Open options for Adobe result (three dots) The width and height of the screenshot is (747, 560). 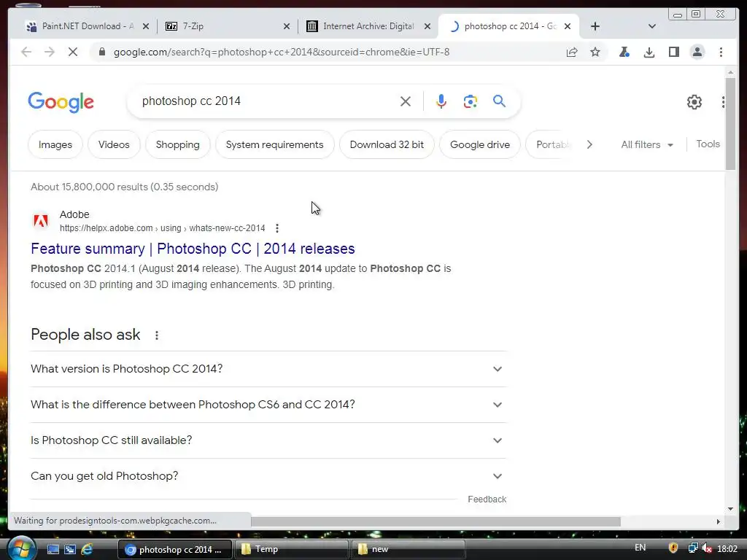[x=276, y=228]
